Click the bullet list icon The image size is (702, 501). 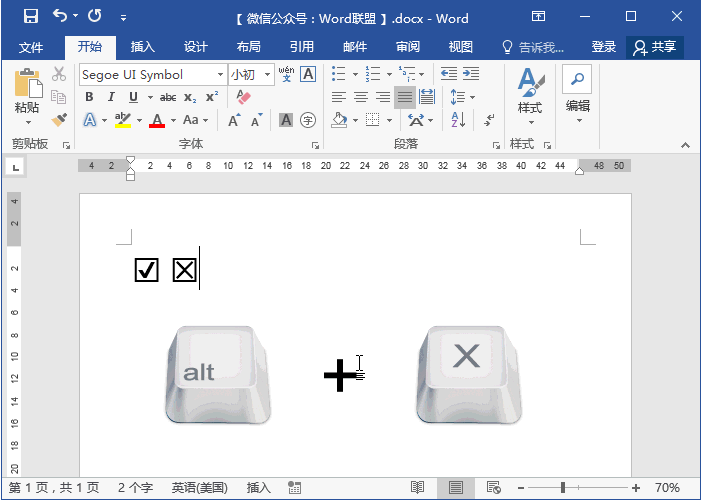coord(339,74)
